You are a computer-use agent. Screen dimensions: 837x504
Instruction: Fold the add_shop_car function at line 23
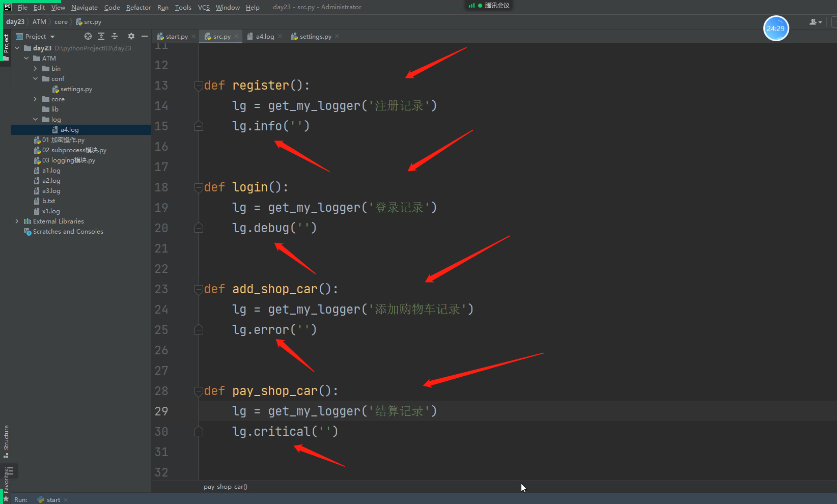[199, 289]
